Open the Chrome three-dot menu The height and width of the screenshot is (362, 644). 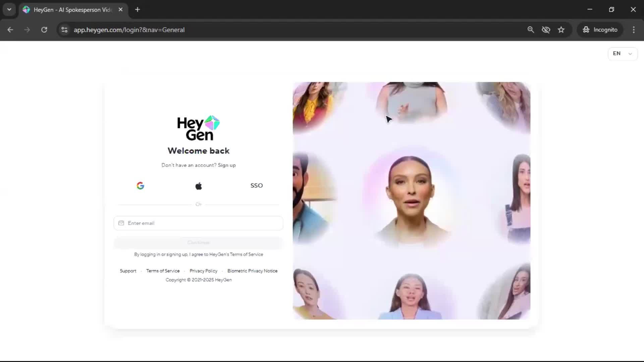(x=634, y=30)
